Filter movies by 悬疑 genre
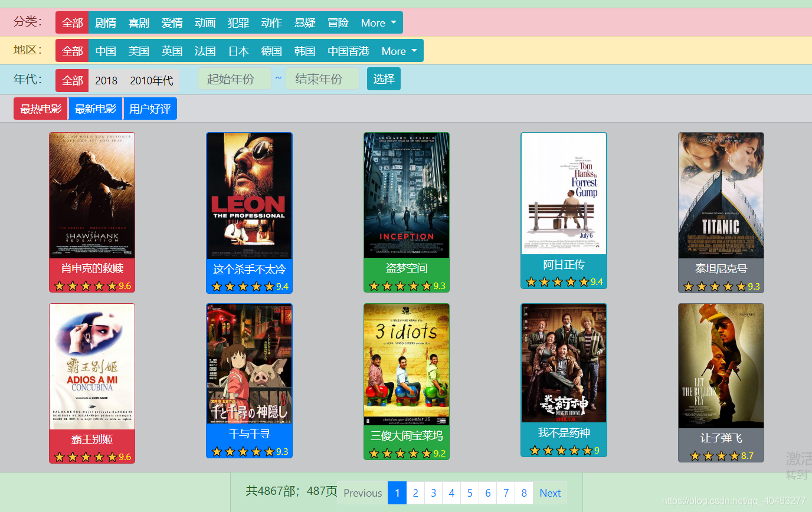The image size is (812, 512). click(305, 23)
